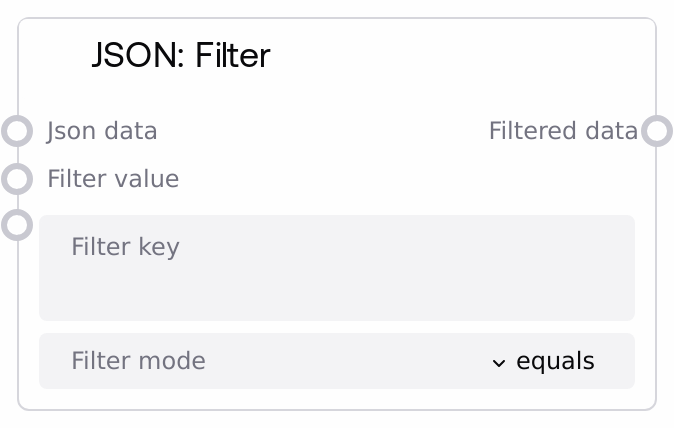Focus the Filter key text field
The image size is (674, 428).
coord(336,267)
